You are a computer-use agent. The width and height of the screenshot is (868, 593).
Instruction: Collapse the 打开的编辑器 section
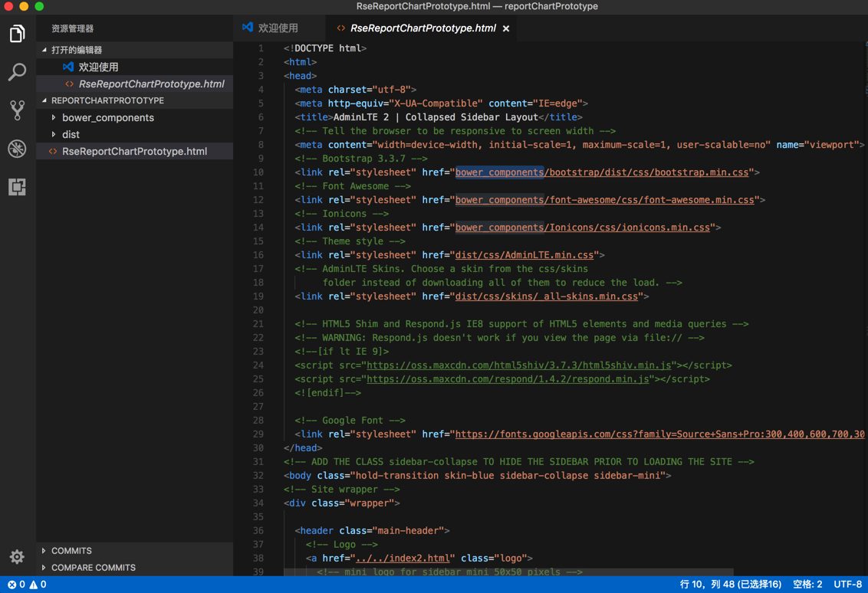[x=76, y=50]
